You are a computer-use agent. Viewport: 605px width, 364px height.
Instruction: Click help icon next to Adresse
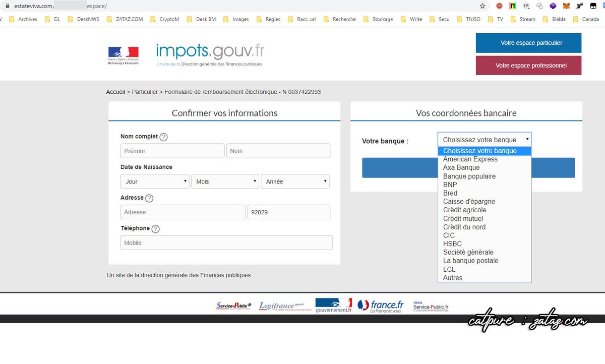tap(149, 198)
